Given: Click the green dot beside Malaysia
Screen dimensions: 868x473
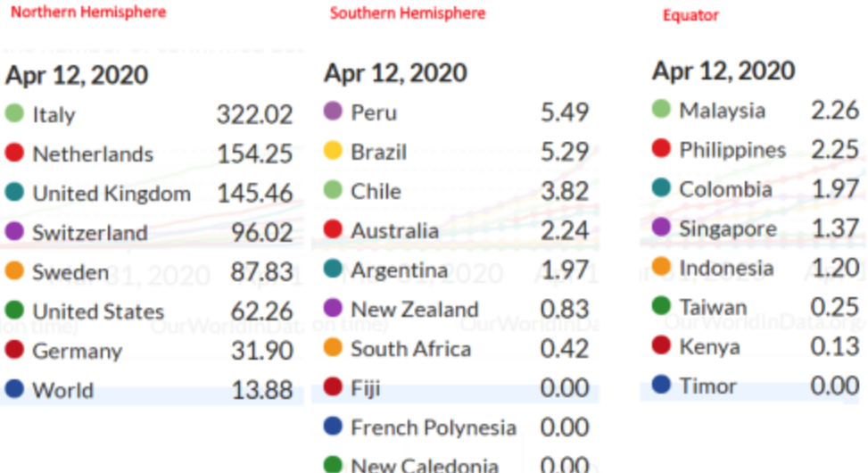Looking at the screenshot, I should pos(661,110).
